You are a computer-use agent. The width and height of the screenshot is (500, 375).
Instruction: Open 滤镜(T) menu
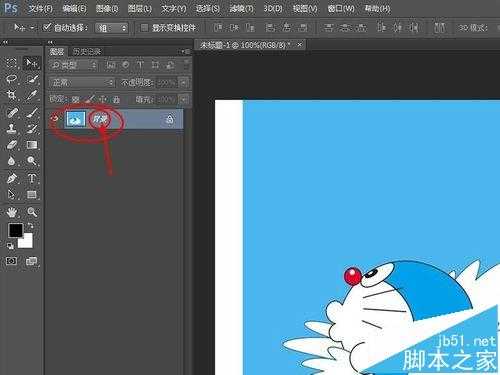point(241,8)
